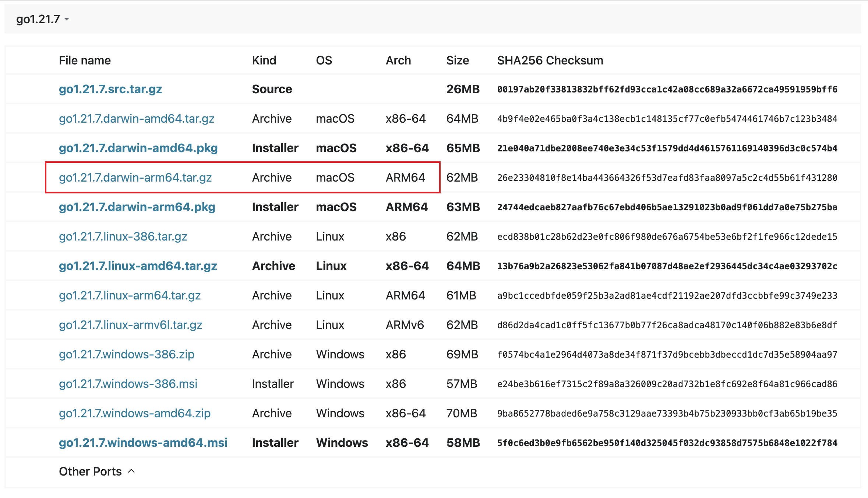Select go1.21.7.linux-arm64.tar.gz download

[x=130, y=295]
